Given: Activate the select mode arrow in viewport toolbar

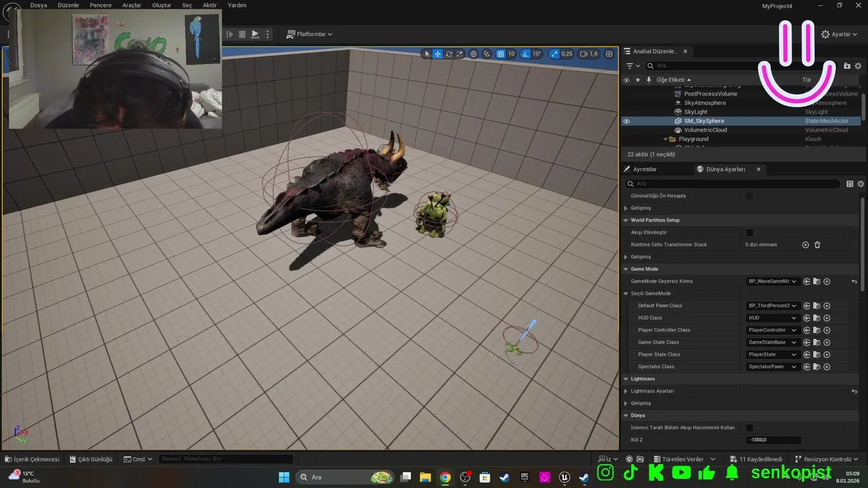Looking at the screenshot, I should tap(427, 54).
